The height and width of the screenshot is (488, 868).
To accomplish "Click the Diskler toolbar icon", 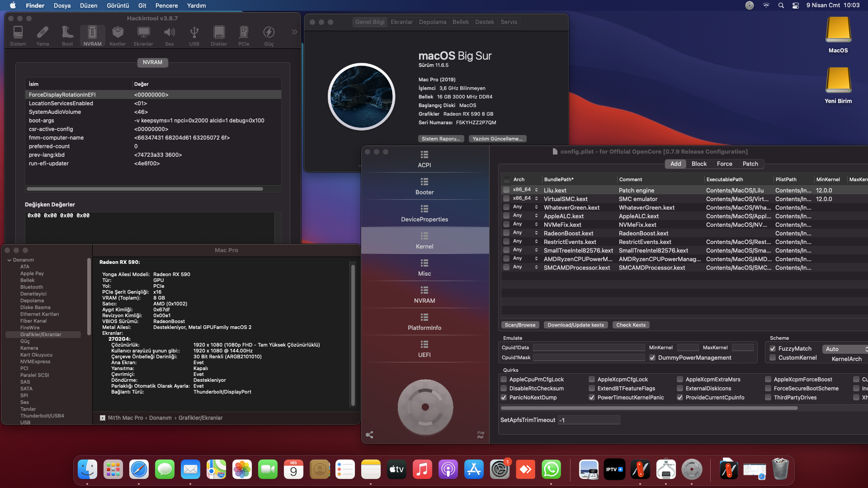I will point(219,36).
